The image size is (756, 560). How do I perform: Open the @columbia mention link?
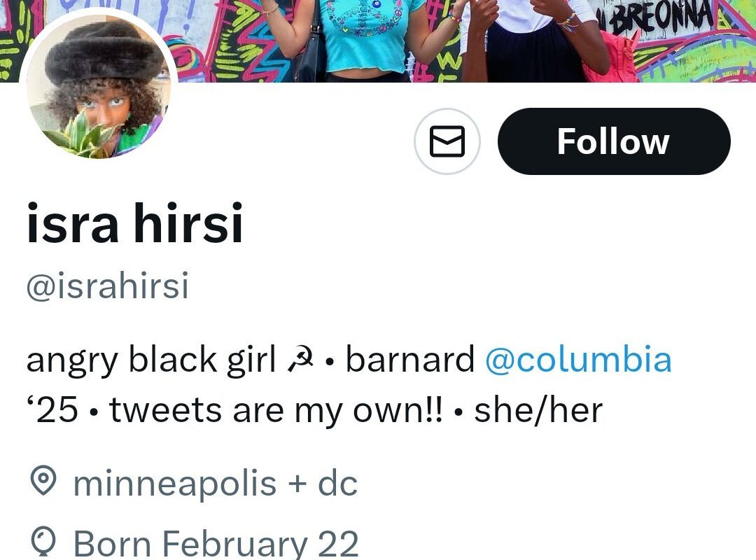(578, 359)
